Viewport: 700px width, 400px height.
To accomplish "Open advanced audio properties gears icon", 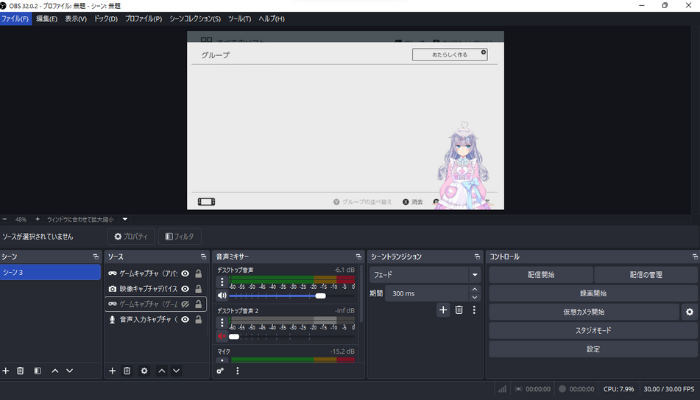I will tap(220, 371).
